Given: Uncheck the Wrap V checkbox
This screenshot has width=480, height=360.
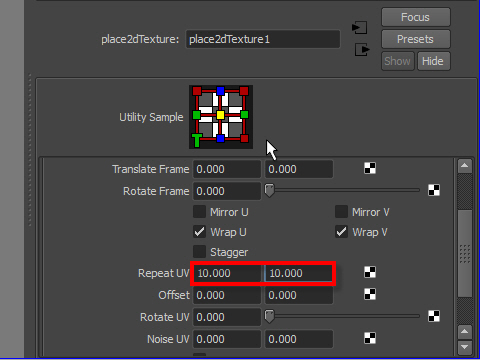Looking at the screenshot, I should (341, 232).
